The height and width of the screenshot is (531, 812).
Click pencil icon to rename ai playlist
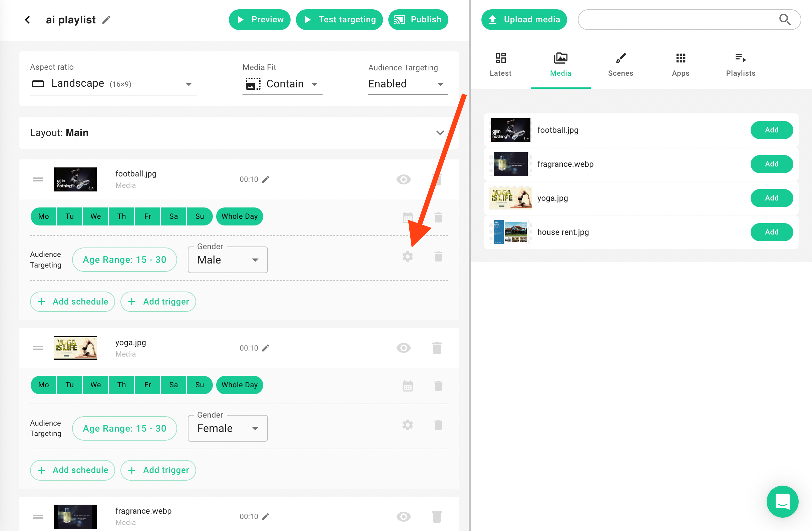point(106,20)
